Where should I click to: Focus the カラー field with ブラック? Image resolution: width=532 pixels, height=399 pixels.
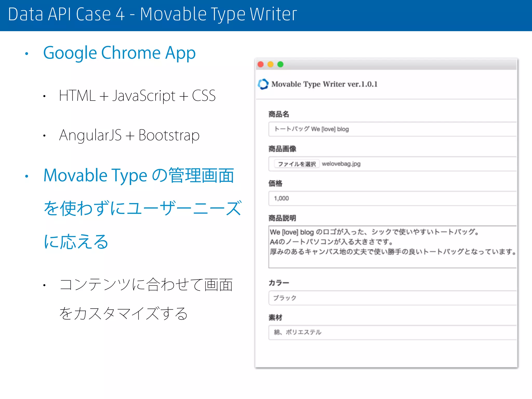[x=393, y=298]
